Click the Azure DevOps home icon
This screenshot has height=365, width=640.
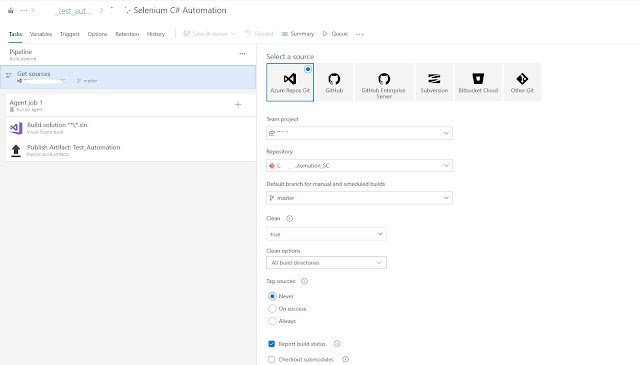click(x=11, y=10)
